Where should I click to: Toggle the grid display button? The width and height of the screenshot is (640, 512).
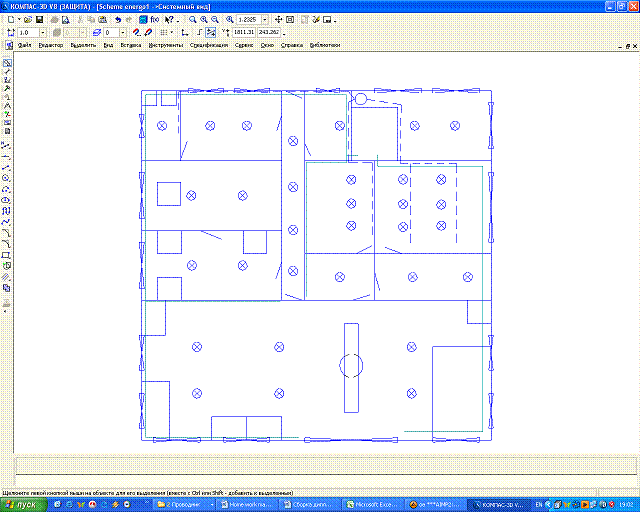tap(164, 32)
